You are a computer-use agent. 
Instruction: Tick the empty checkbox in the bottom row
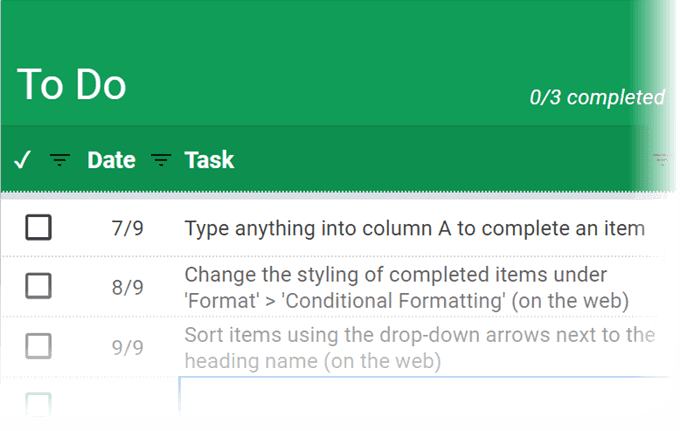coord(39,404)
